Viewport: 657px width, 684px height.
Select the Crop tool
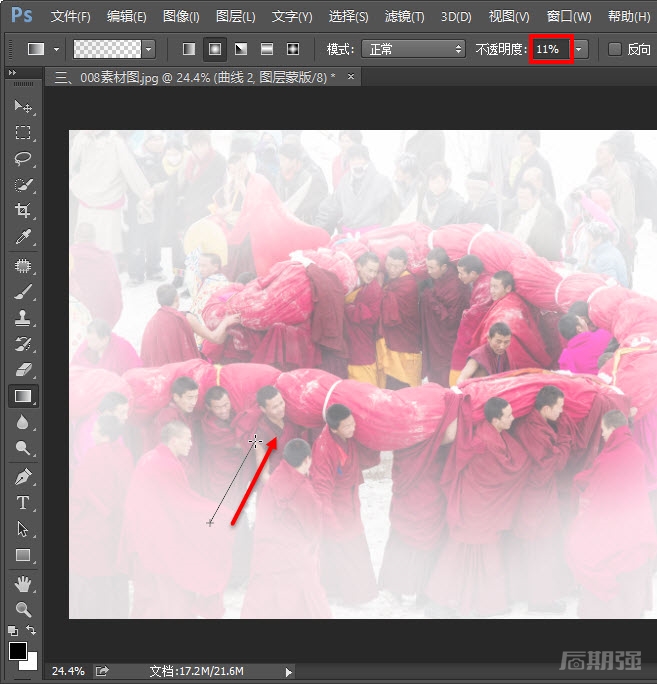pos(23,210)
